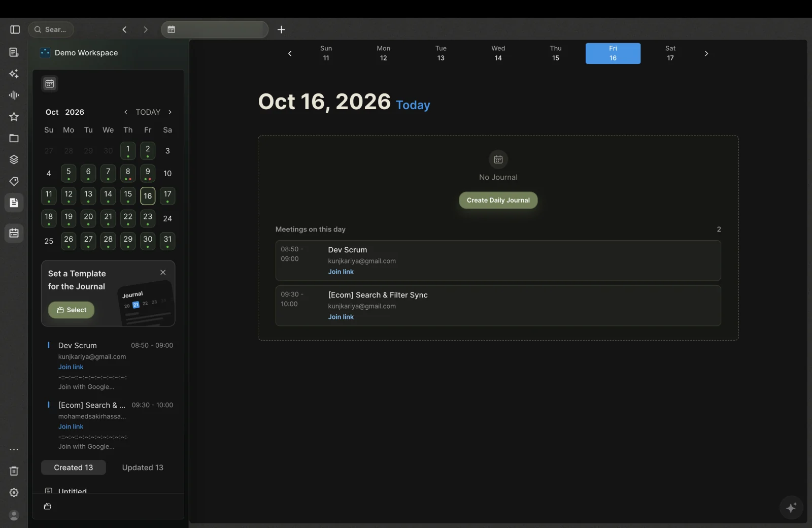Image resolution: width=812 pixels, height=528 pixels.
Task: Open the notes list icon in left rail
Action: (x=14, y=52)
